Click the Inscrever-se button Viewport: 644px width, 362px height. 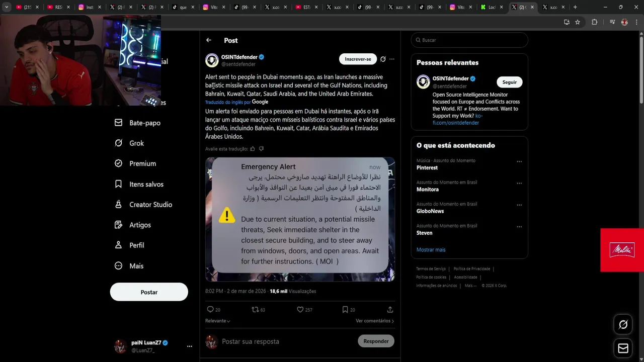[358, 59]
